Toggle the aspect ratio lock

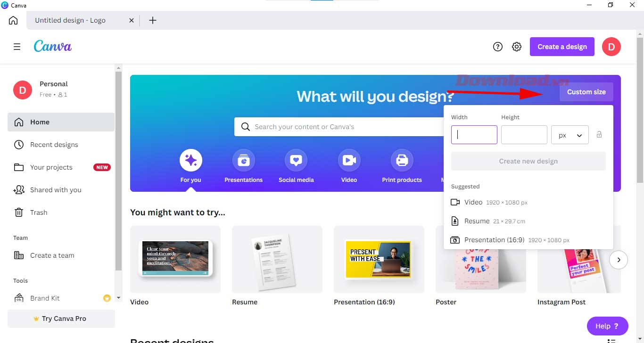[599, 134]
